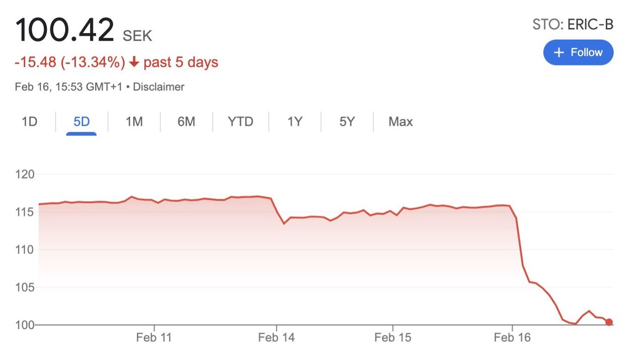Click the 120 price axis label
Image resolution: width=644 pixels, height=353 pixels.
point(25,175)
